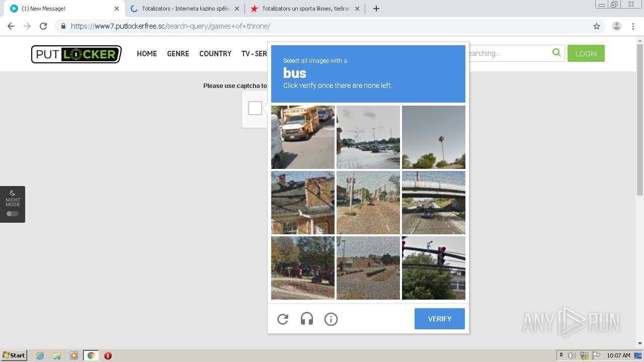The height and width of the screenshot is (362, 644).
Task: Select the parking lot image tile
Action: [368, 137]
